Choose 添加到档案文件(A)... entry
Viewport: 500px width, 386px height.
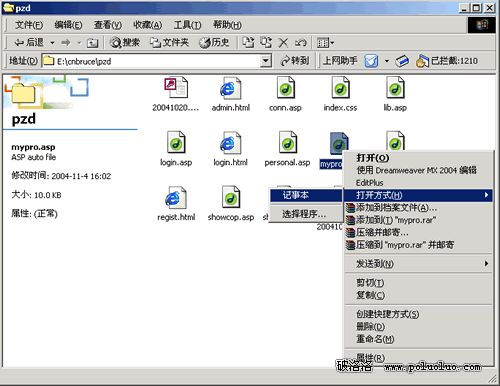418,208
